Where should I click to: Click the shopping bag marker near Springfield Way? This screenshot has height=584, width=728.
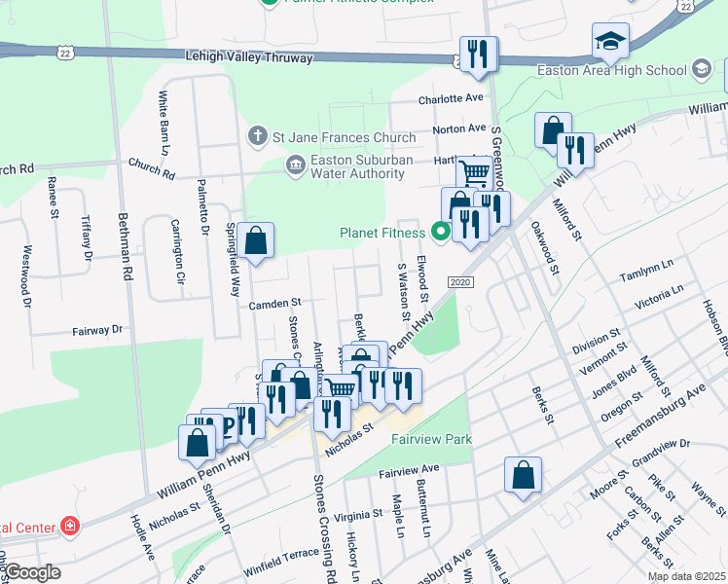(255, 241)
